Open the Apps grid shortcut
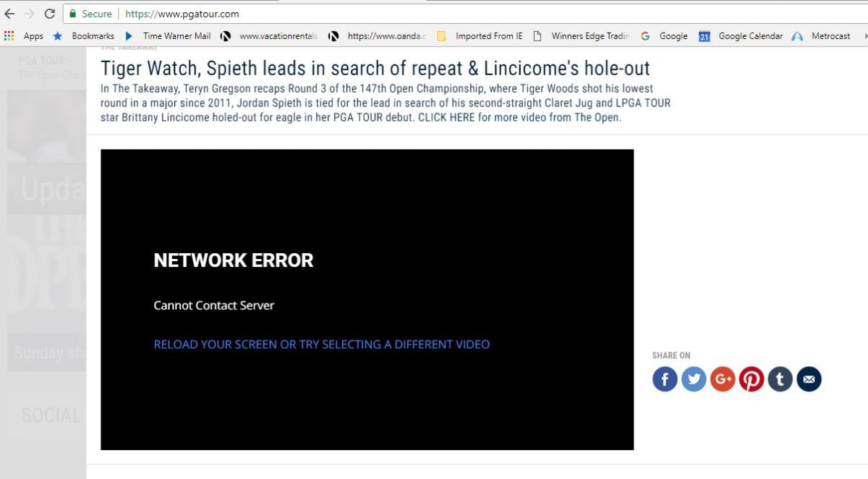The height and width of the screenshot is (479, 868). point(24,36)
